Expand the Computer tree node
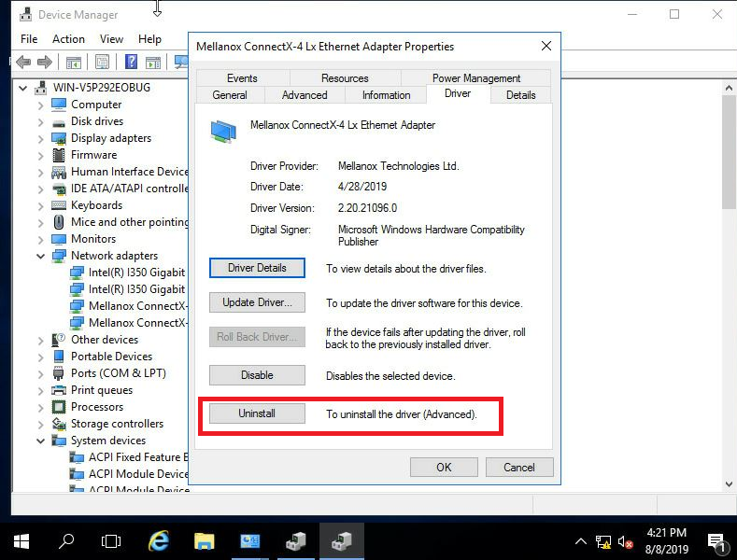 click(41, 105)
